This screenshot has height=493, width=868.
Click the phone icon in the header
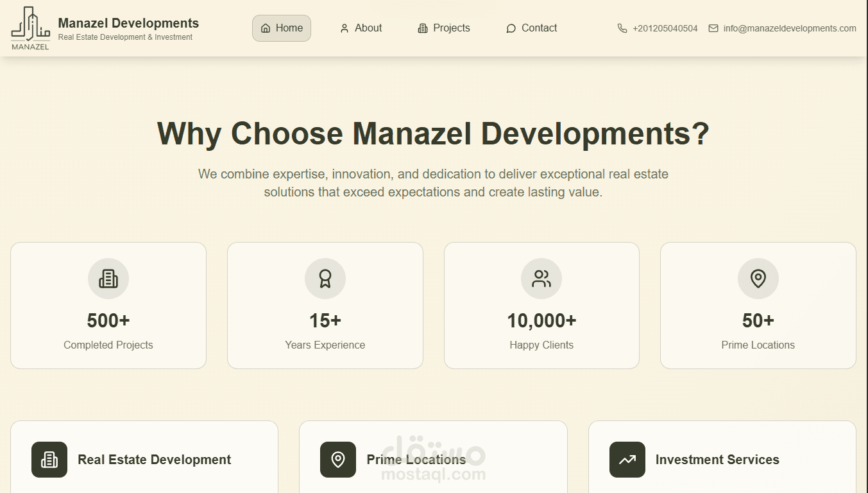(x=622, y=28)
